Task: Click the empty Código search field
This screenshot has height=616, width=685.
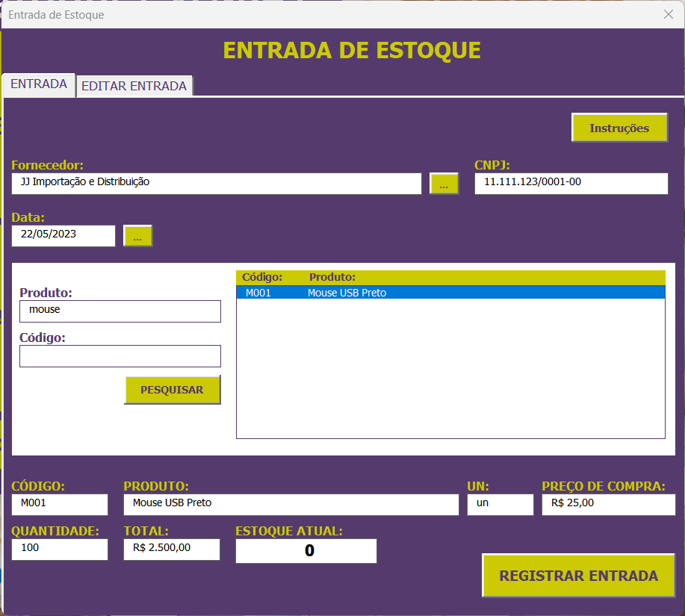Action: [x=120, y=356]
